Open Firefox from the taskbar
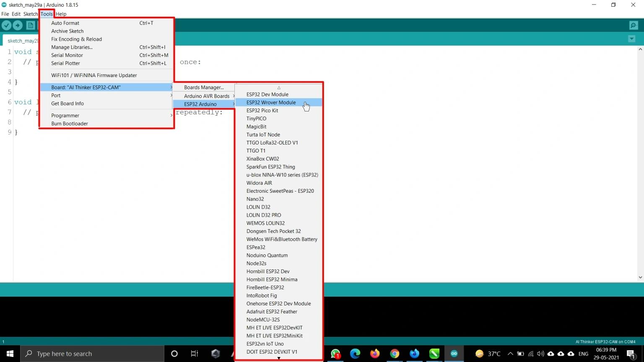The width and height of the screenshot is (644, 362). coord(374,354)
